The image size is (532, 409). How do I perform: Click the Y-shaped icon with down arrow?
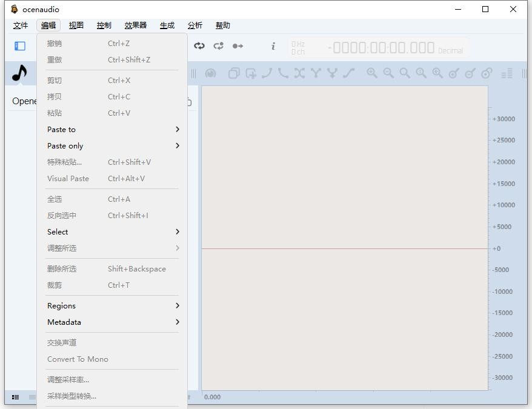[332, 73]
